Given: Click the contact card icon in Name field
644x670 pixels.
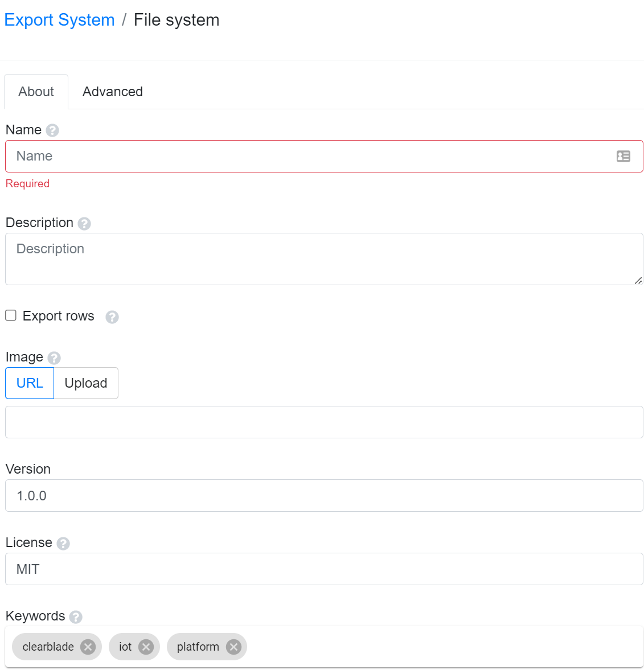Looking at the screenshot, I should 623,156.
